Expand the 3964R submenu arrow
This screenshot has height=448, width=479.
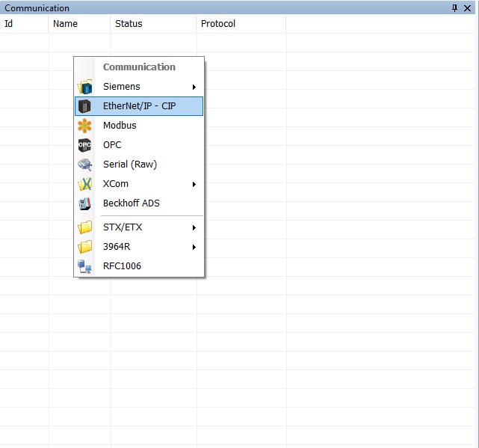point(194,247)
